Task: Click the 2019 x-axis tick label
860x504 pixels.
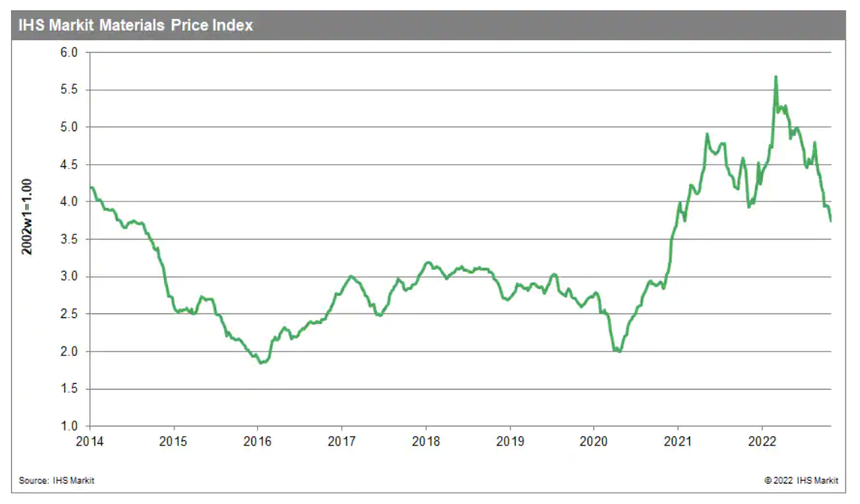Action: point(510,440)
